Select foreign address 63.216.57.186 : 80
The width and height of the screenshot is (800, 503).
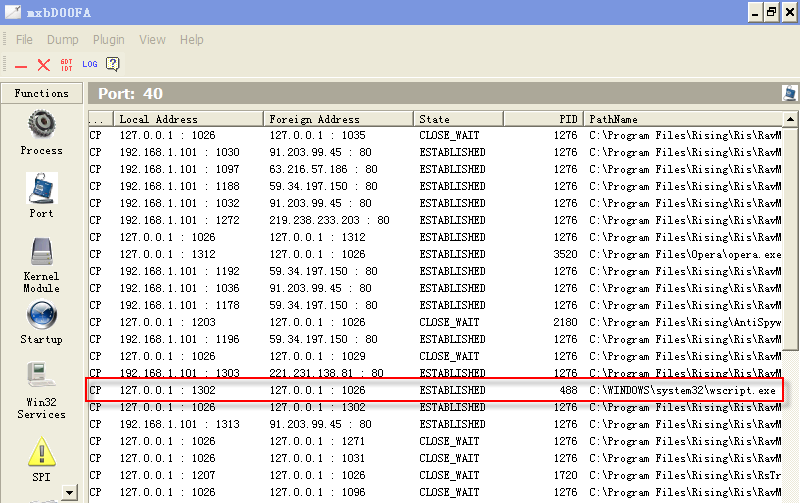click(323, 169)
